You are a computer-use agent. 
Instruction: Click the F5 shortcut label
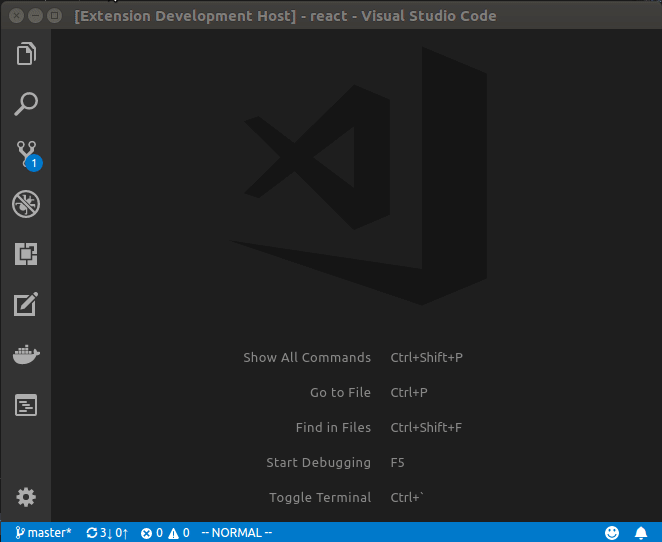[397, 463]
